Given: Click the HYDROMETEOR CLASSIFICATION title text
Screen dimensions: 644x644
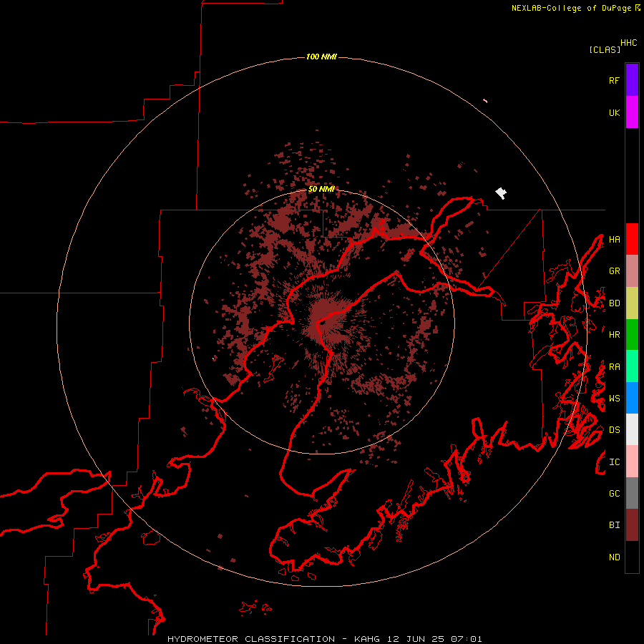Looking at the screenshot, I should [x=251, y=639].
